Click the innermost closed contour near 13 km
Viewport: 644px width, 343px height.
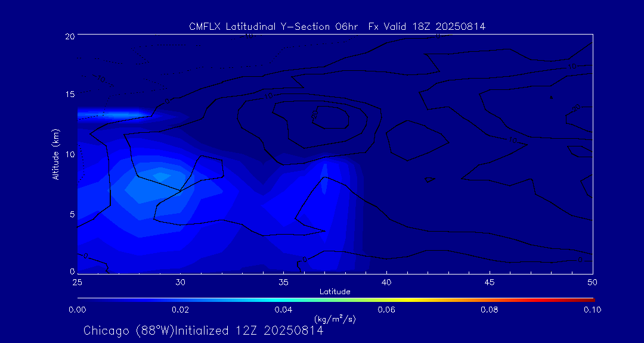[x=327, y=117]
